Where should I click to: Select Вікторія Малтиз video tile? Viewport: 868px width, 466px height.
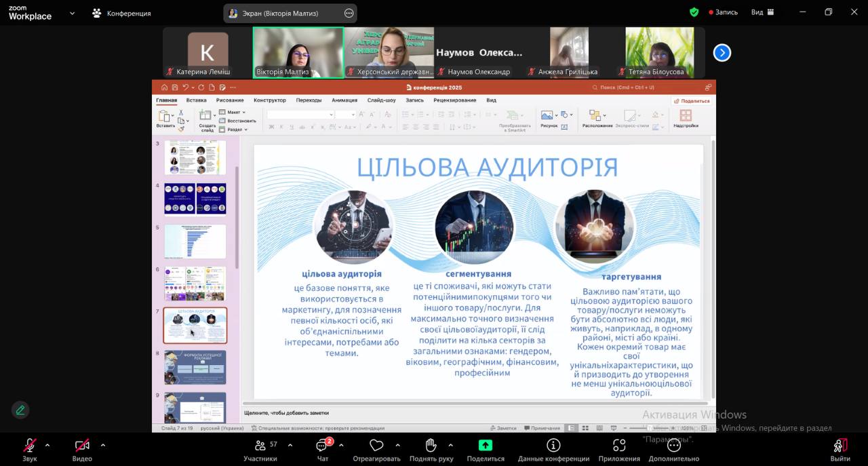[x=298, y=52]
